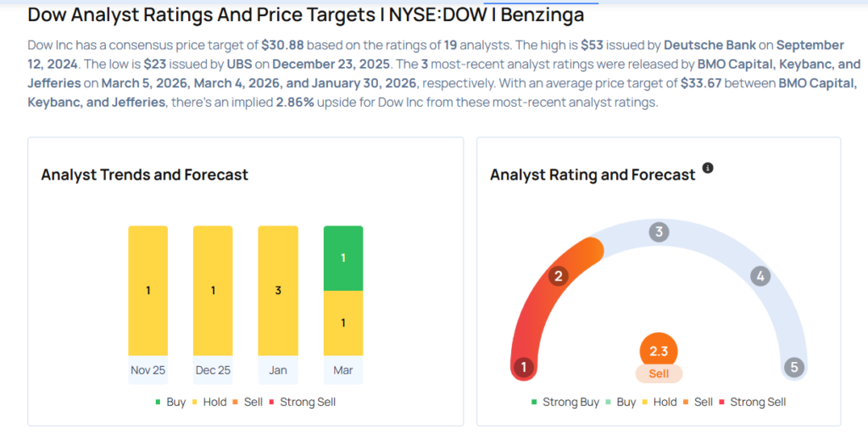
Task: Select the yellow Hold bar for Jan
Action: (x=278, y=291)
